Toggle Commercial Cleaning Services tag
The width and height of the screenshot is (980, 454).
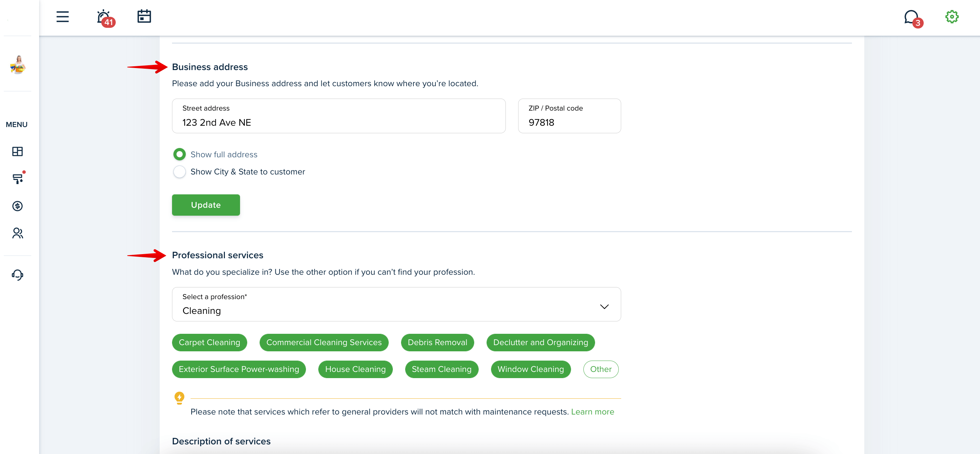click(324, 342)
